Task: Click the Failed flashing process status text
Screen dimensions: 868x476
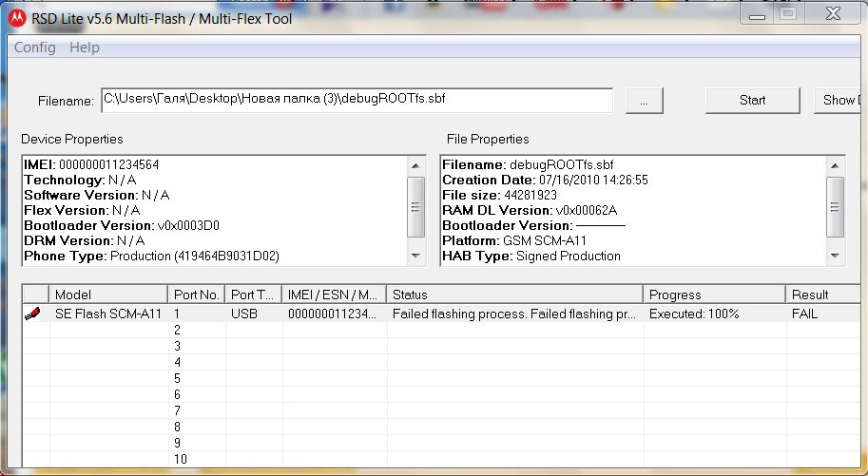Action: [514, 314]
